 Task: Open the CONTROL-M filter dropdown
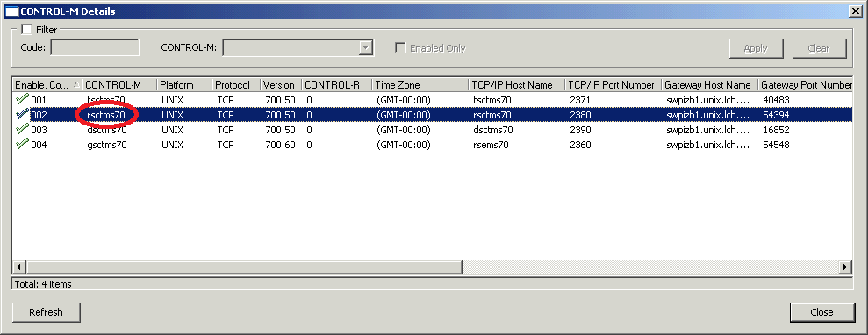point(365,48)
